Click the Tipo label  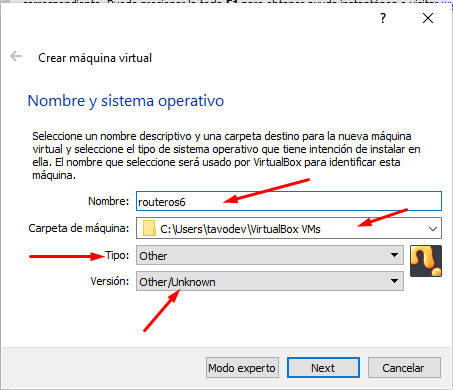coord(117,255)
